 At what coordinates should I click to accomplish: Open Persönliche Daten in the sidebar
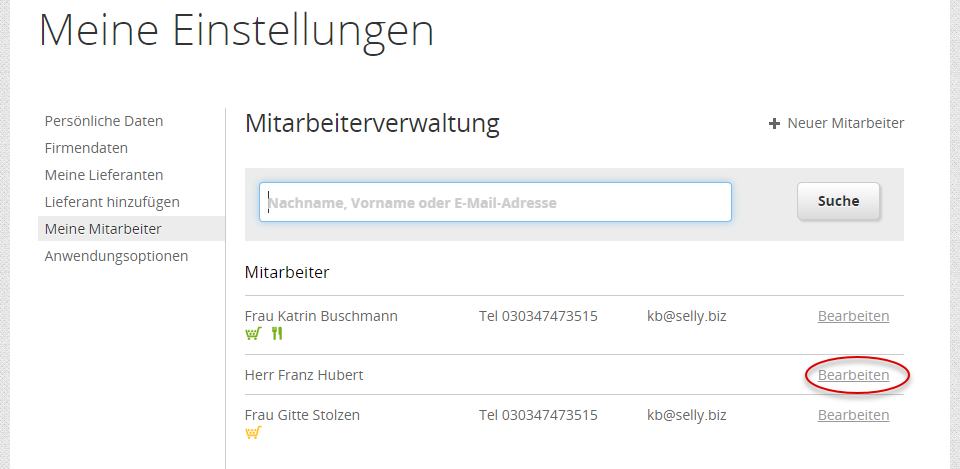pos(104,121)
